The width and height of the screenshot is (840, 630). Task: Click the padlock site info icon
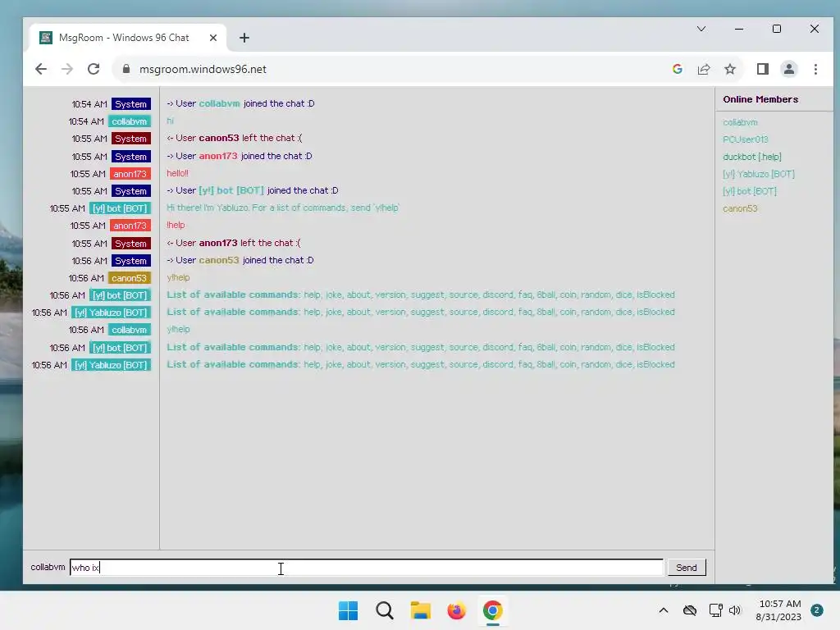[126, 69]
